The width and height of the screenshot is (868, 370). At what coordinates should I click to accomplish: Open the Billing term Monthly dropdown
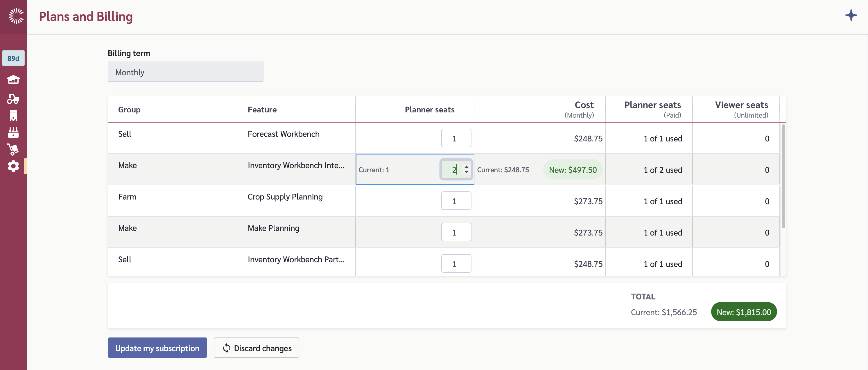click(185, 72)
